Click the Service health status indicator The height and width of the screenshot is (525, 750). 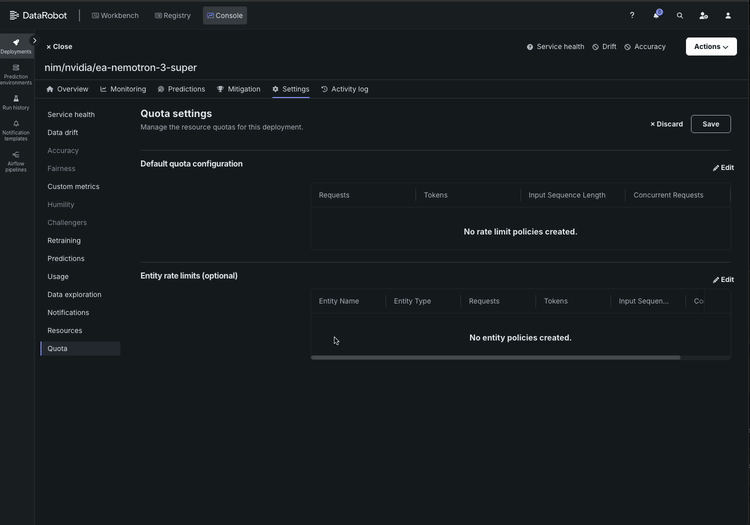[555, 47]
